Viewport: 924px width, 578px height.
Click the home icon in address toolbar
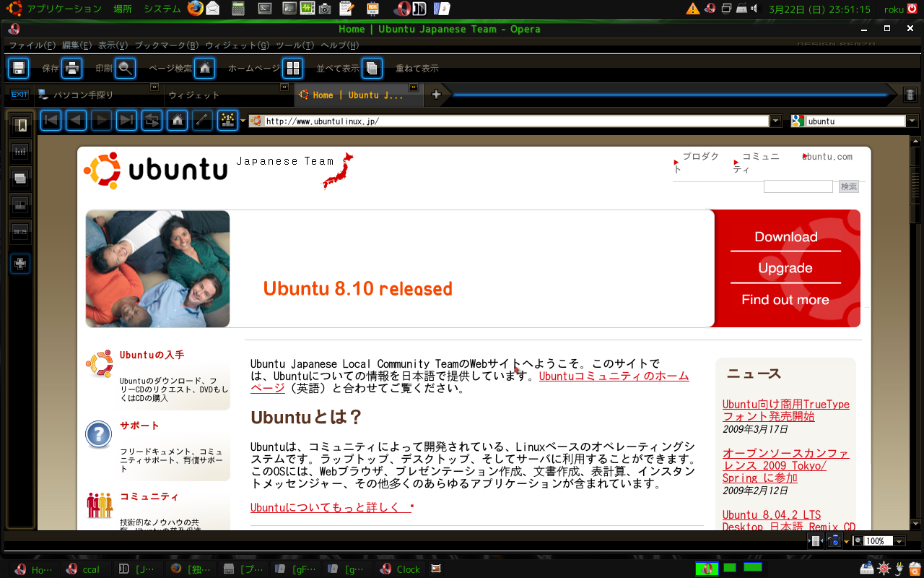click(x=178, y=120)
